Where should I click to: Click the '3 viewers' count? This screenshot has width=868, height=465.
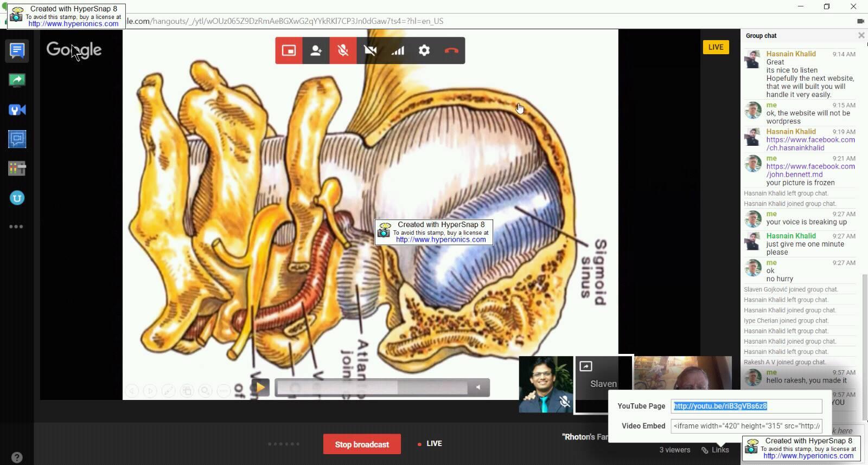click(675, 450)
